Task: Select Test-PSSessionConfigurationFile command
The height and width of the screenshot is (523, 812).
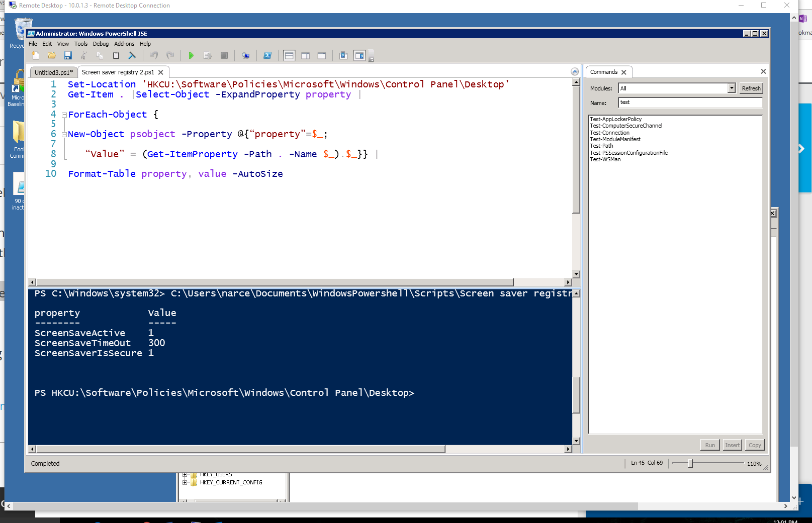Action: (628, 153)
